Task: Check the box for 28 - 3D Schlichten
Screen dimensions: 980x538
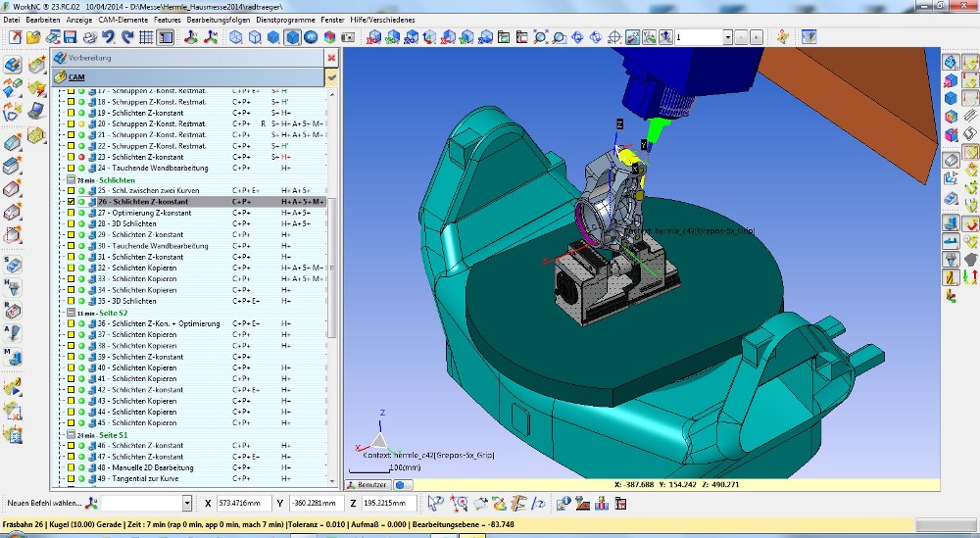Action: (x=72, y=223)
